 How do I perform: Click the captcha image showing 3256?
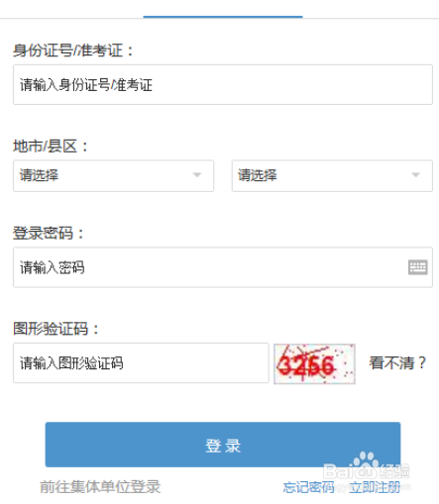point(314,363)
